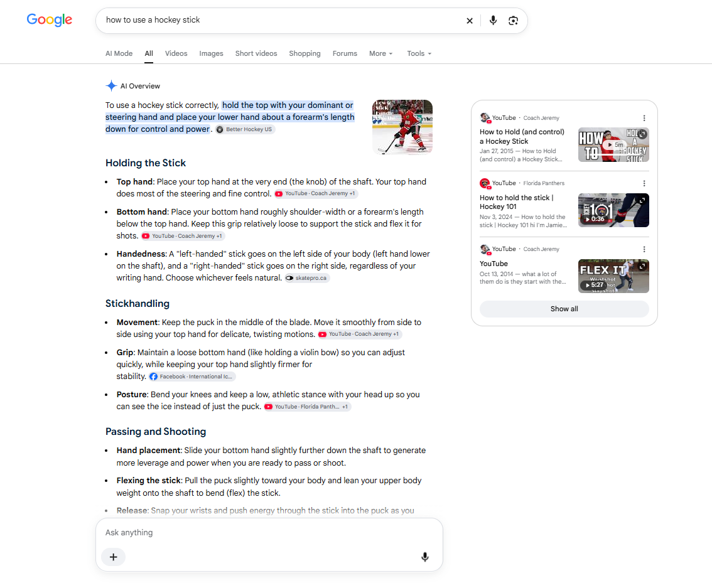Click the Passing and Shooting heading
This screenshot has width=712, height=588.
(x=156, y=432)
